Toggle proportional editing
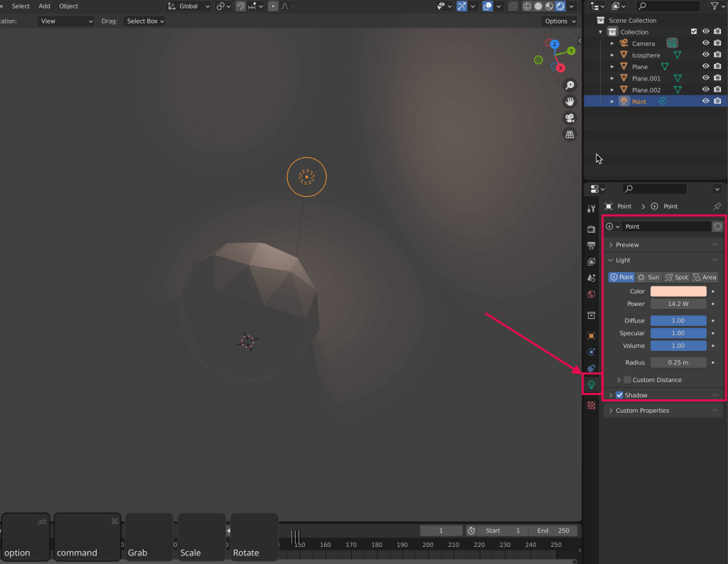728x564 pixels. [x=273, y=6]
